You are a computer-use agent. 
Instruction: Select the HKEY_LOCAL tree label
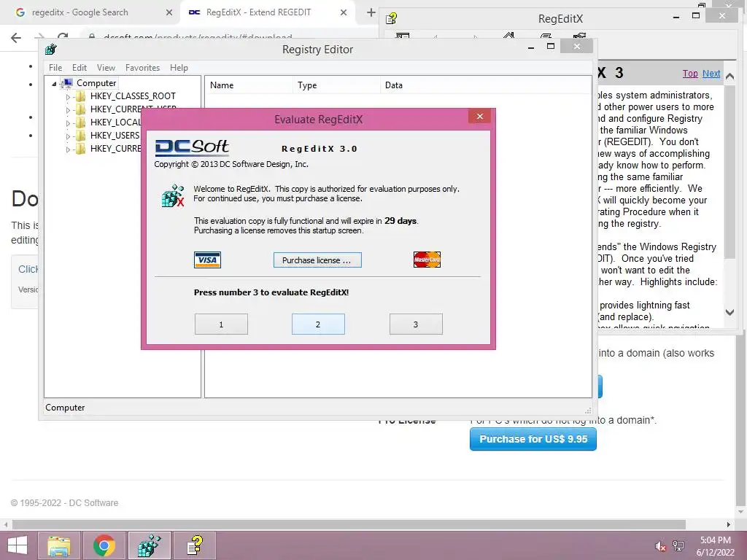point(115,122)
